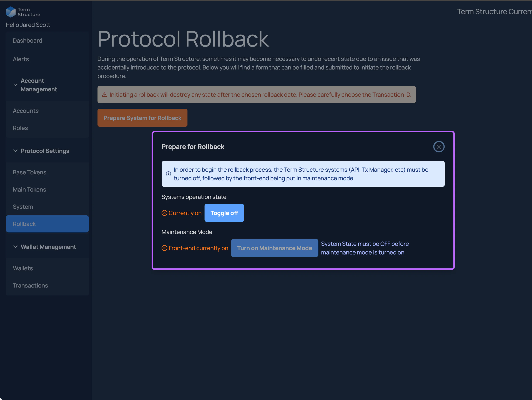Viewport: 532px width, 400px height.
Task: Open the Transactions page
Action: pyautogui.click(x=47, y=285)
